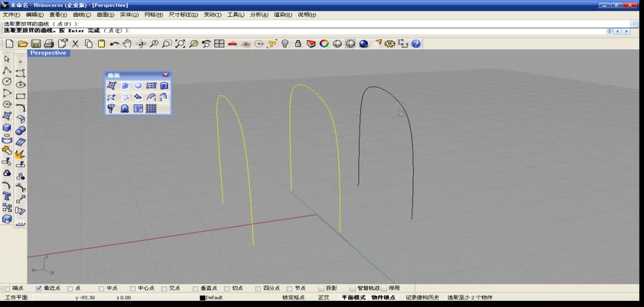Toggle 平面模式 in the status bar
The width and height of the screenshot is (644, 307).
(x=353, y=298)
